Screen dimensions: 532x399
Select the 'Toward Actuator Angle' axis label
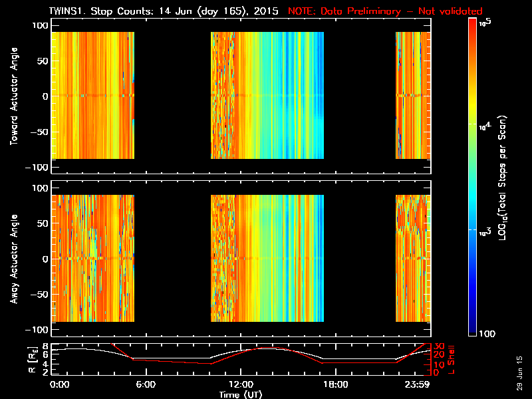(13, 95)
